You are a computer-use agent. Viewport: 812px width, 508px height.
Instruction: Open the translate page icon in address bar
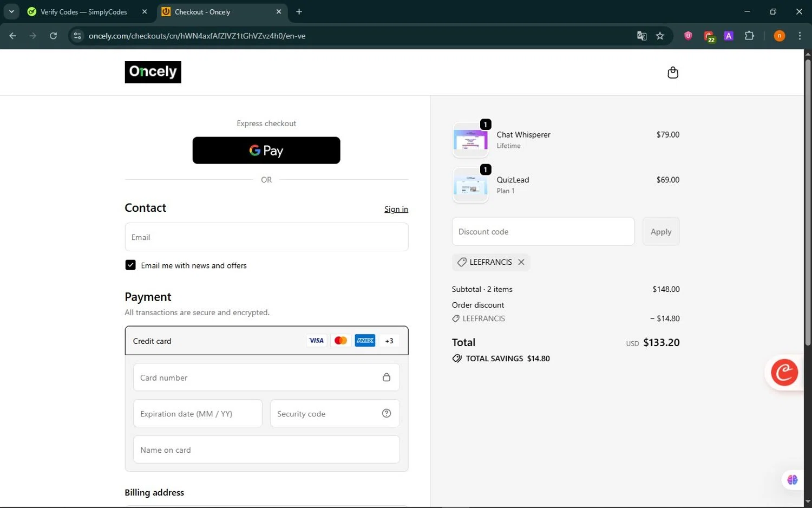click(x=641, y=36)
